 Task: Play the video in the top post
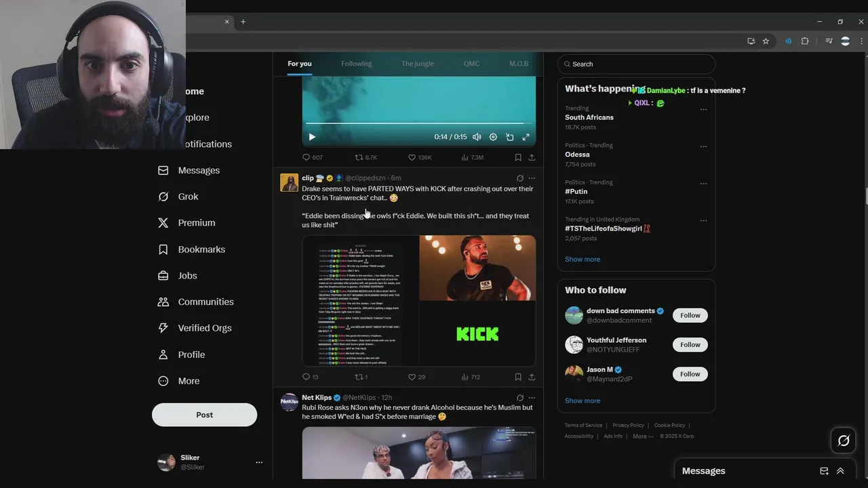pyautogui.click(x=312, y=137)
